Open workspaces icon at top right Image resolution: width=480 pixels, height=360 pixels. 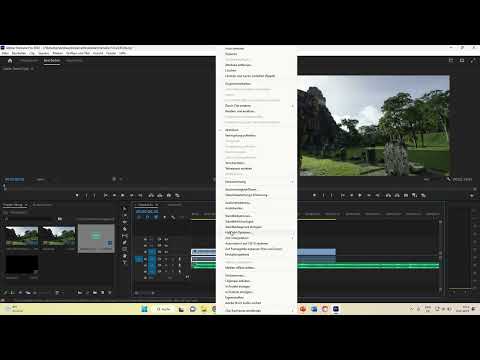point(451,61)
